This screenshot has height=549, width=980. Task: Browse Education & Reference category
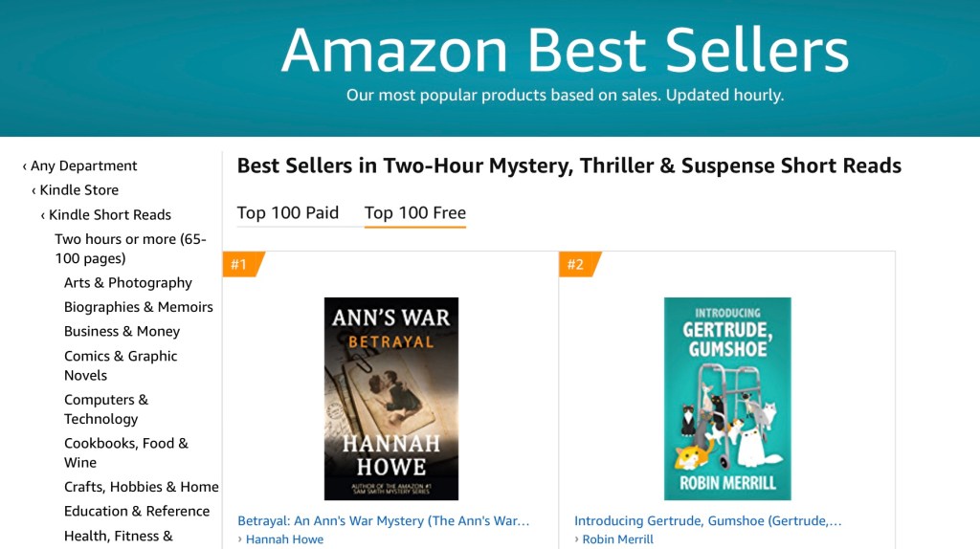pos(137,511)
